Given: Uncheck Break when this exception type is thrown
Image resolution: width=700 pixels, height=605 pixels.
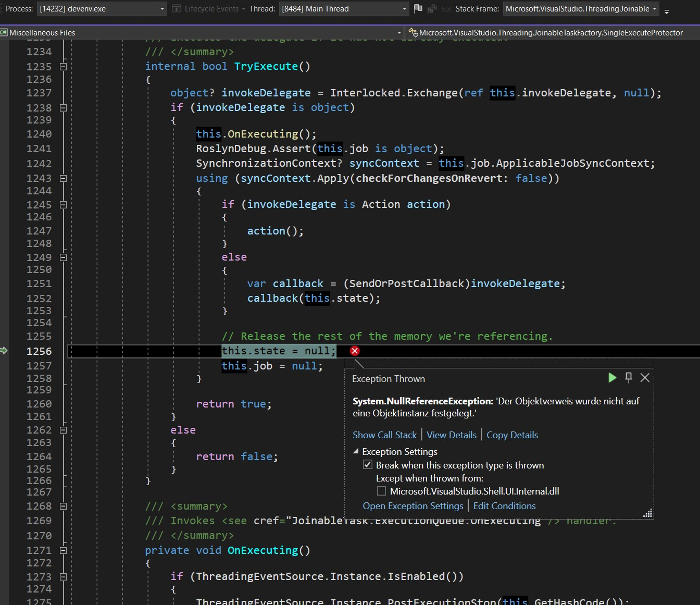Looking at the screenshot, I should pos(368,464).
